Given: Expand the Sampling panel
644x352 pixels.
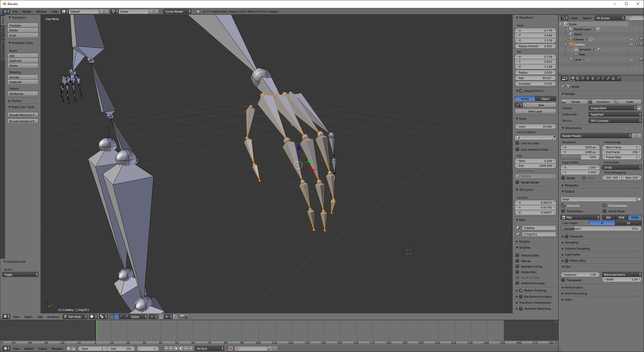Looking at the screenshot, I should pyautogui.click(x=571, y=242).
